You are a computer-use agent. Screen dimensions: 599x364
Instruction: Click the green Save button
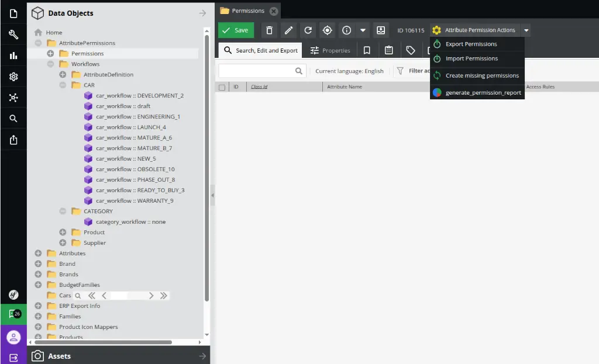pyautogui.click(x=236, y=30)
